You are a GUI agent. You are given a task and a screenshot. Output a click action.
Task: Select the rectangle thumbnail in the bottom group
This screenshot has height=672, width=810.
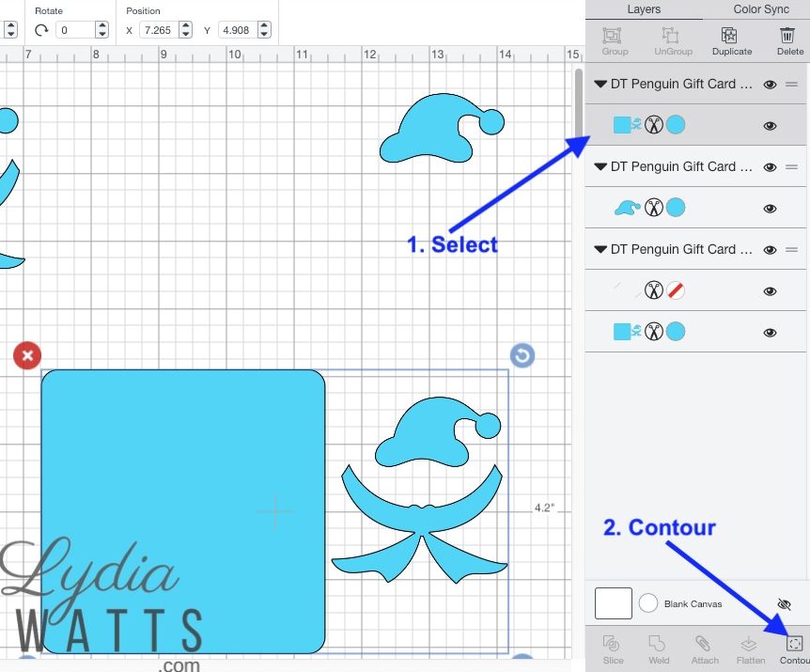click(627, 332)
